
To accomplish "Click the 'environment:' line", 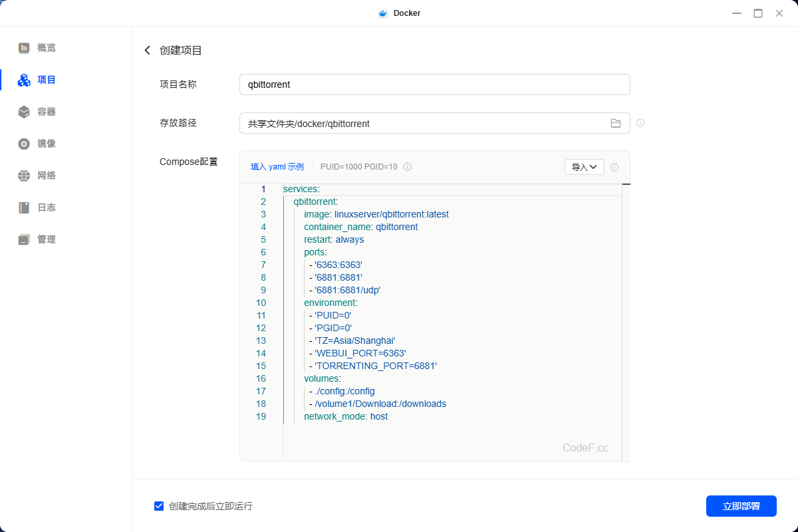I will tap(331, 303).
